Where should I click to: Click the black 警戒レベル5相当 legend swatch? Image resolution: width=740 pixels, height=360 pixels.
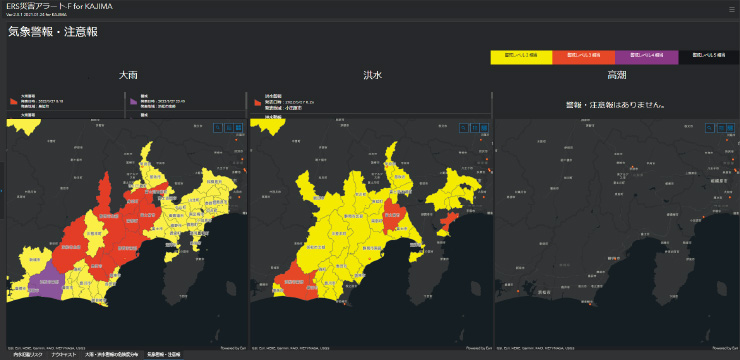click(708, 57)
